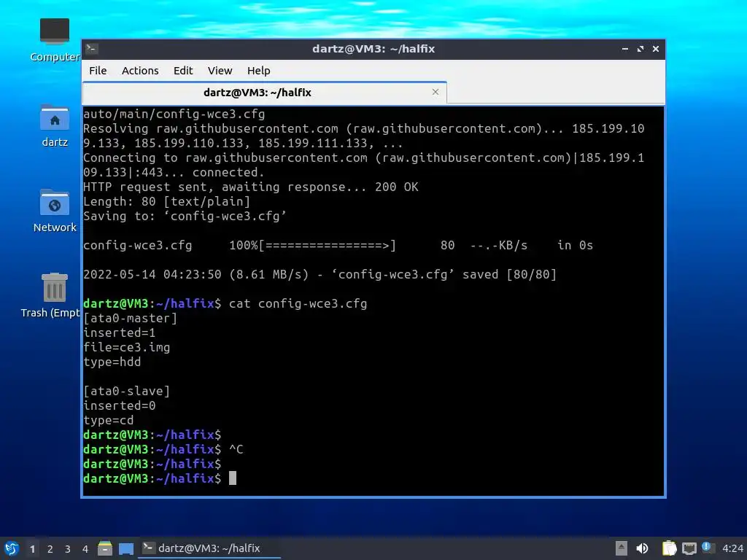Switch to workspace 2
This screenshot has width=747, height=560.
[50, 549]
